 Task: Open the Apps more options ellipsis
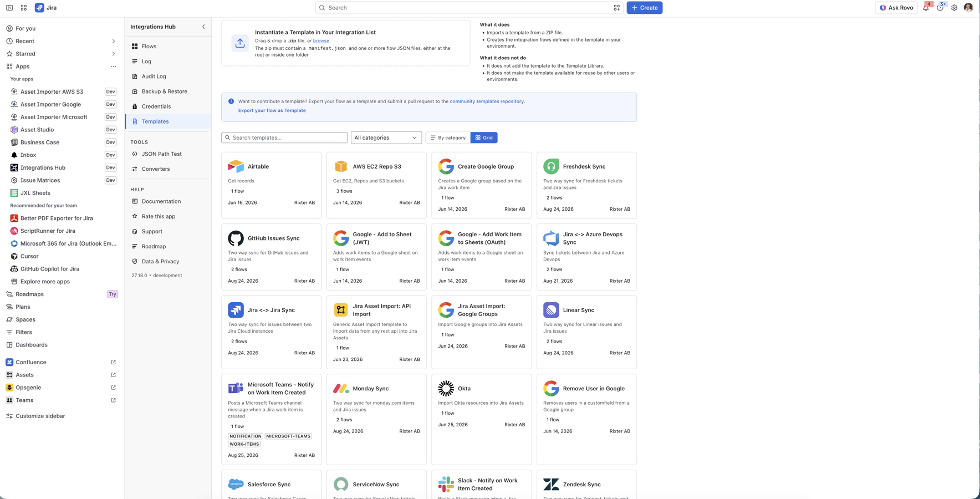click(113, 67)
